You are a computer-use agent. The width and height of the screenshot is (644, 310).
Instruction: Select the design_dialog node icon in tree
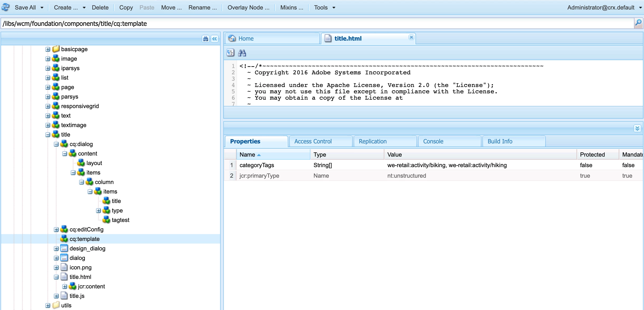pos(64,248)
